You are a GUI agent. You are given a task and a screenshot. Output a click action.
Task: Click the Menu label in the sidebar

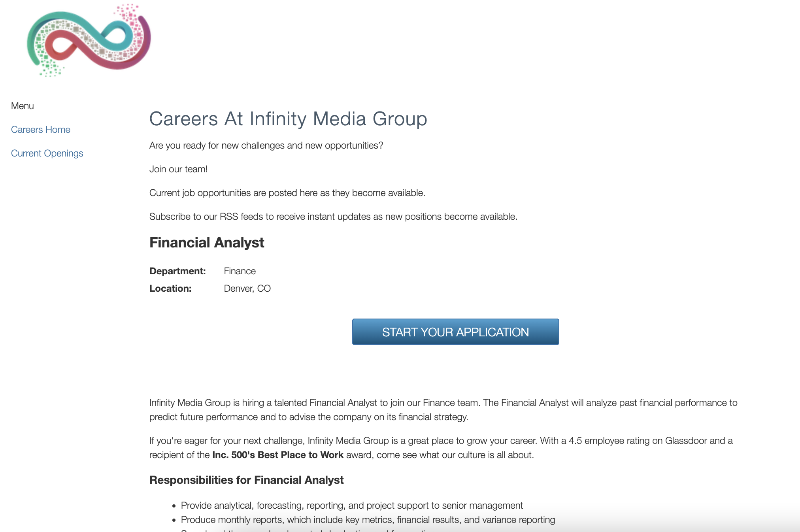(x=23, y=106)
